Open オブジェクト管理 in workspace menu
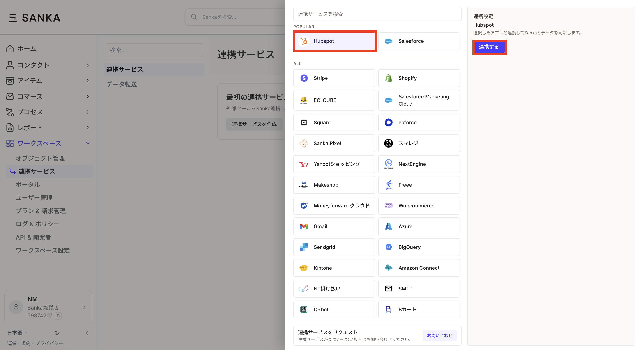 [x=40, y=158]
